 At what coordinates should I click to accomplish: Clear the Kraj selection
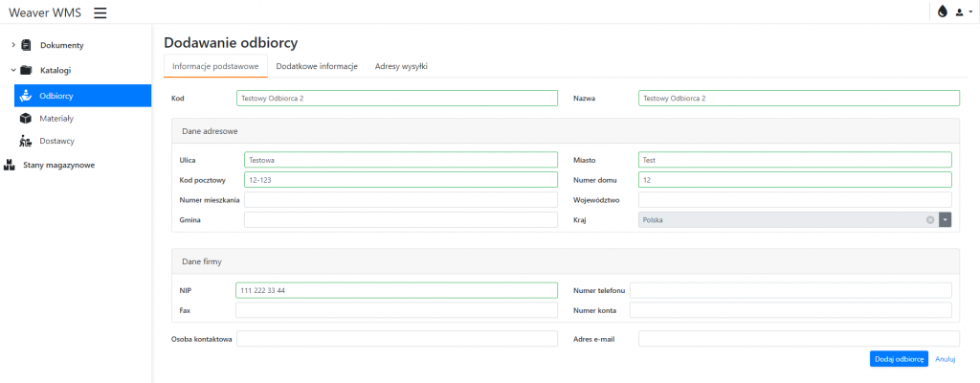tap(930, 219)
